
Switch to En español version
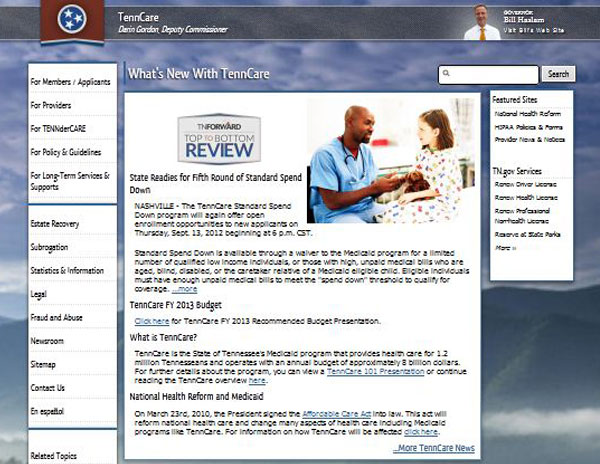[x=47, y=412]
